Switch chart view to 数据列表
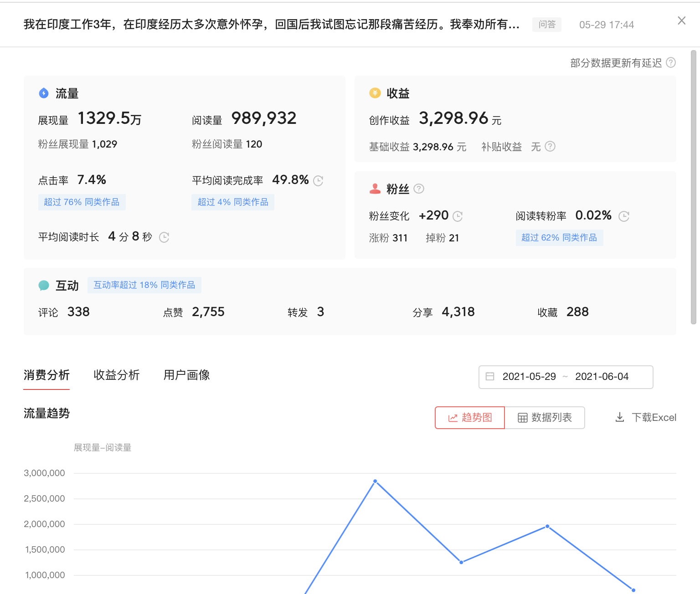The height and width of the screenshot is (594, 700). coord(545,418)
